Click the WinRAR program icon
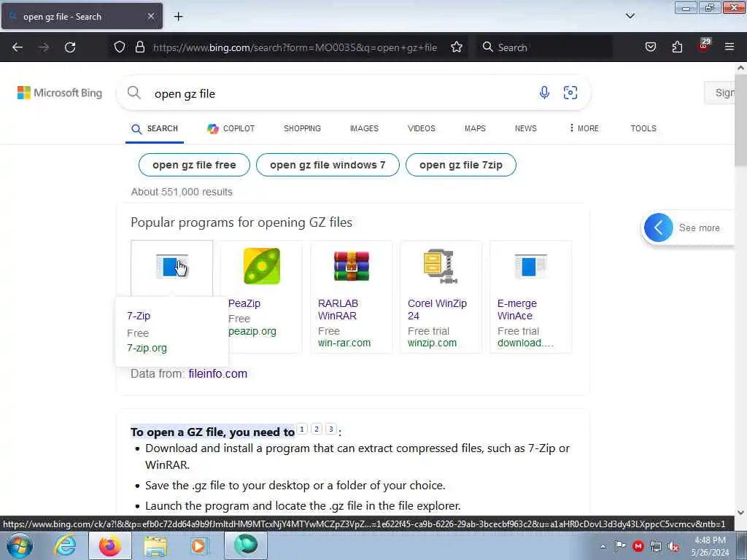 pos(352,266)
